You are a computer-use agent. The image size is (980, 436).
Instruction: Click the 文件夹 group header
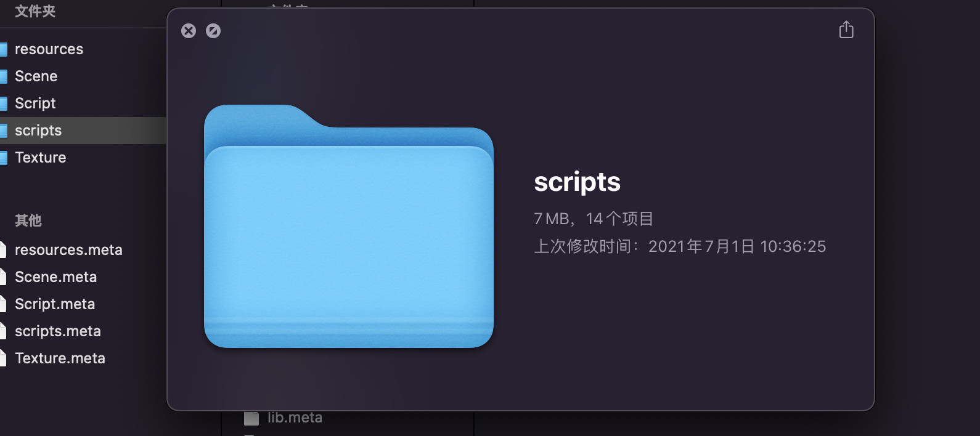point(35,11)
